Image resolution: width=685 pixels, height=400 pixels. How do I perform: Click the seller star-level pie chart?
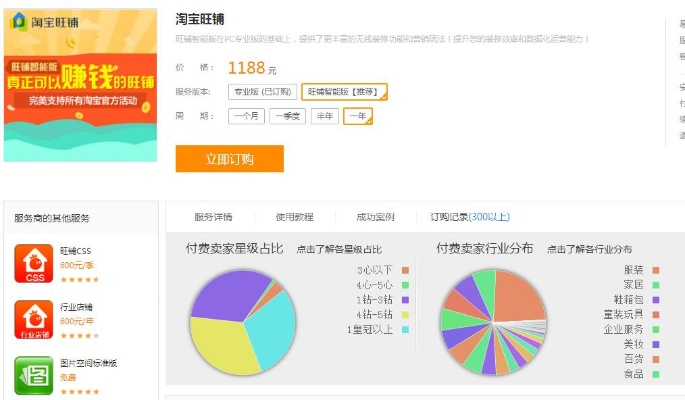point(244,322)
